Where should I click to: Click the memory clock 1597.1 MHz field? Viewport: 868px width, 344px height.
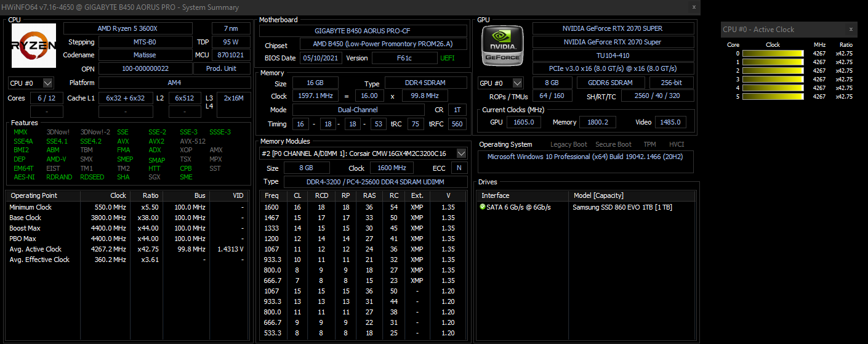point(315,96)
